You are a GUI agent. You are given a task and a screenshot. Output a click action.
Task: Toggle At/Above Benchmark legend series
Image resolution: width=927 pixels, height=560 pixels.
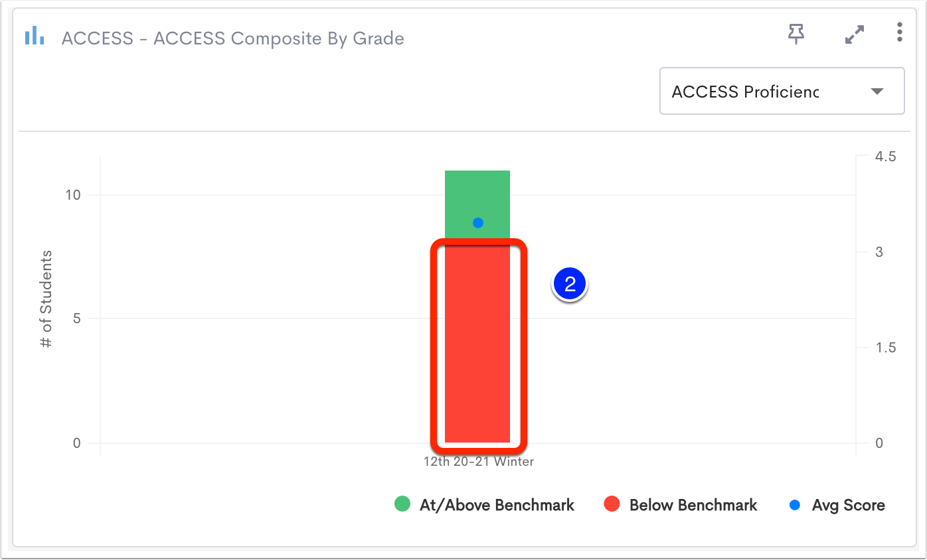coord(484,505)
